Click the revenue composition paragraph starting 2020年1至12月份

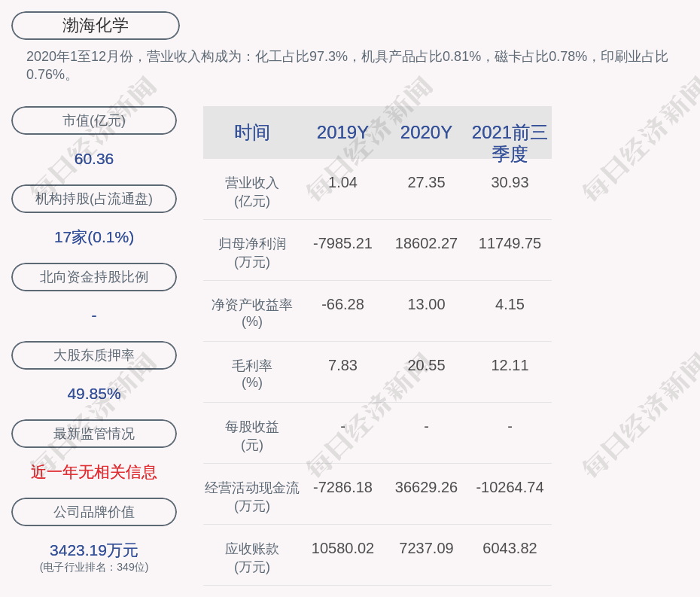347,65
